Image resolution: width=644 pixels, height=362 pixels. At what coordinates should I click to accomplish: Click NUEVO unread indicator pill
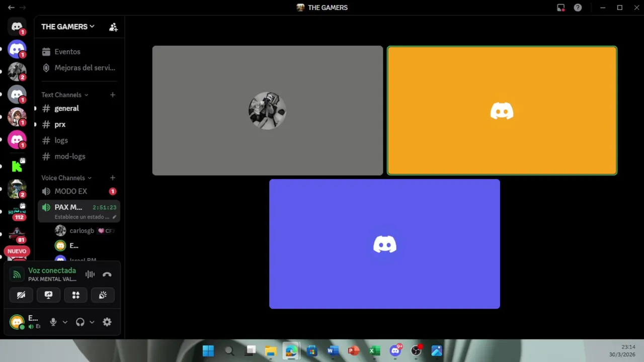pyautogui.click(x=17, y=251)
